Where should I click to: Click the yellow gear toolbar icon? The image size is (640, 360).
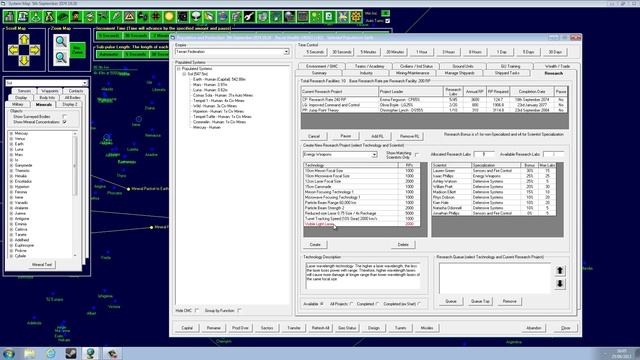356,17
